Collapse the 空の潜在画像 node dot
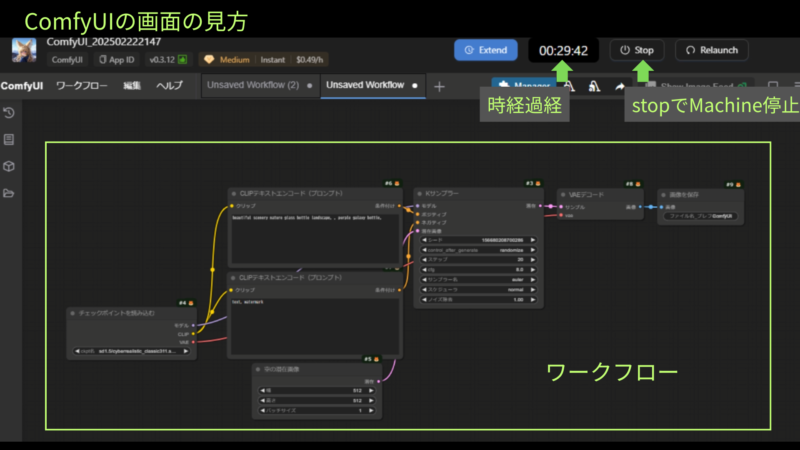800x450 pixels. [x=258, y=369]
